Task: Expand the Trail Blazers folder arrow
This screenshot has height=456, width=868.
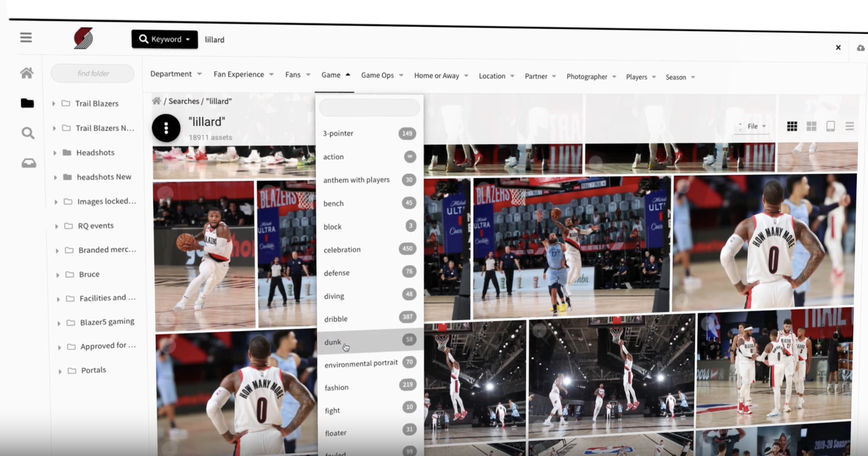Action: pyautogui.click(x=54, y=104)
